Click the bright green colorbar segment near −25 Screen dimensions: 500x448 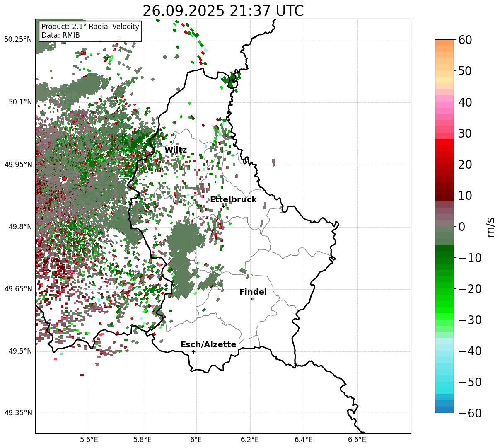point(444,304)
